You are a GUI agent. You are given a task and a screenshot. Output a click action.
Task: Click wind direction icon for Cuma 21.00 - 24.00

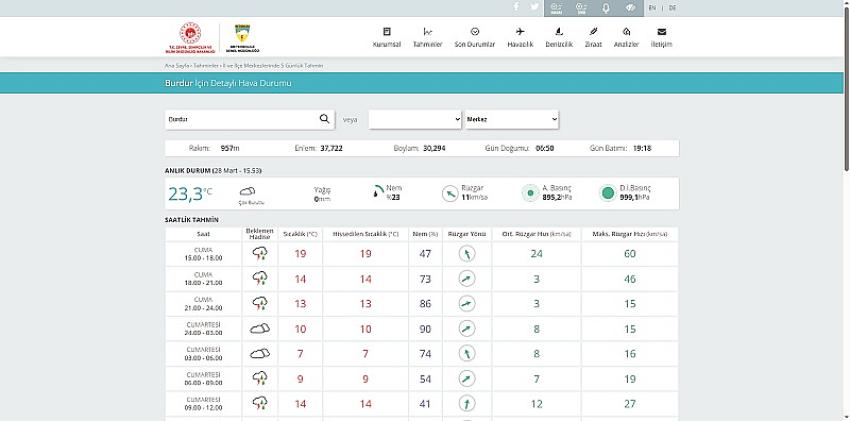click(x=467, y=303)
